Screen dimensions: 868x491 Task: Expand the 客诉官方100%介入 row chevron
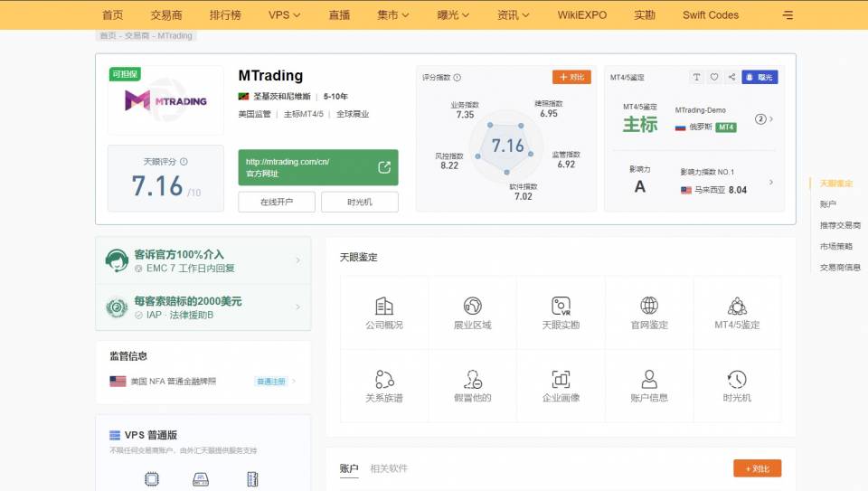pyautogui.click(x=298, y=260)
